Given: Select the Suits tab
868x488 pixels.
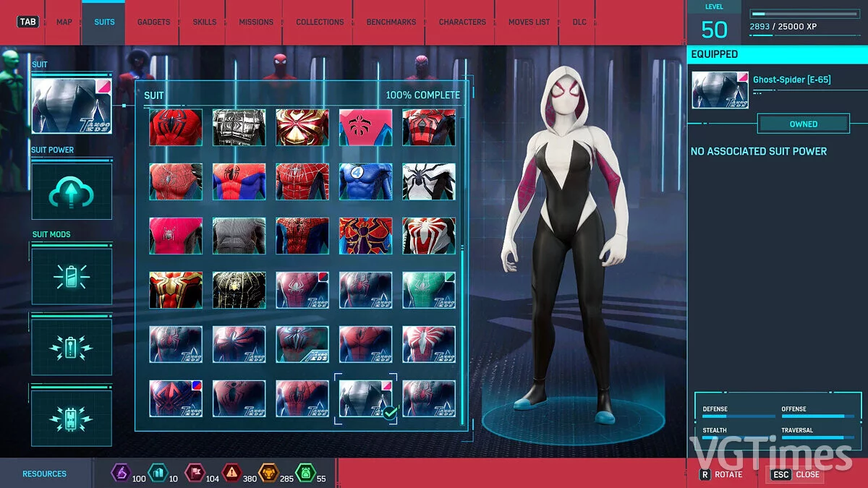Looking at the screenshot, I should pyautogui.click(x=104, y=22).
